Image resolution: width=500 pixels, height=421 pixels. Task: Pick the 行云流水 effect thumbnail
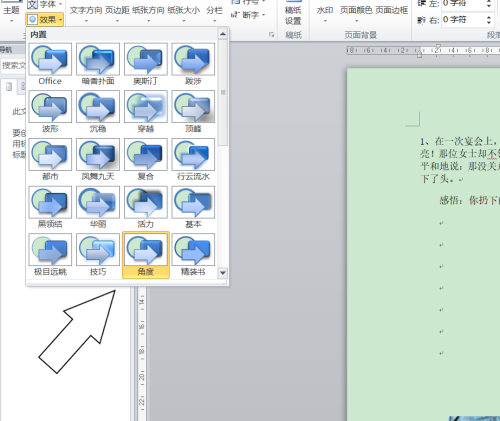click(193, 160)
